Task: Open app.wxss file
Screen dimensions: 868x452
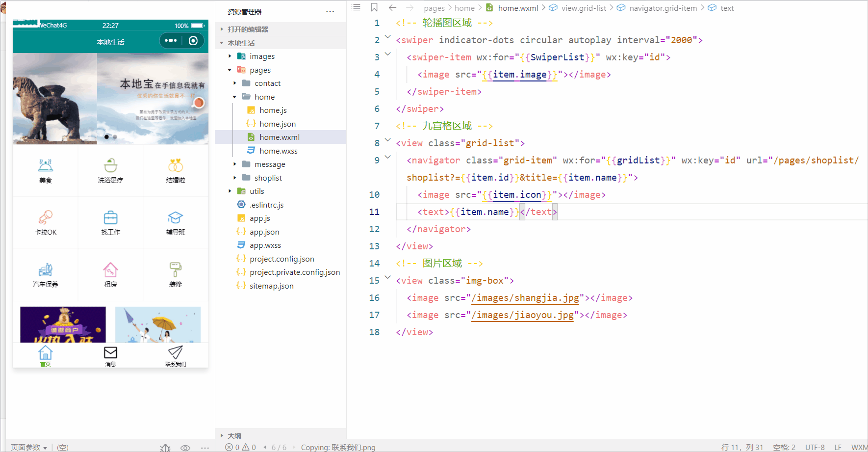Action: click(265, 245)
